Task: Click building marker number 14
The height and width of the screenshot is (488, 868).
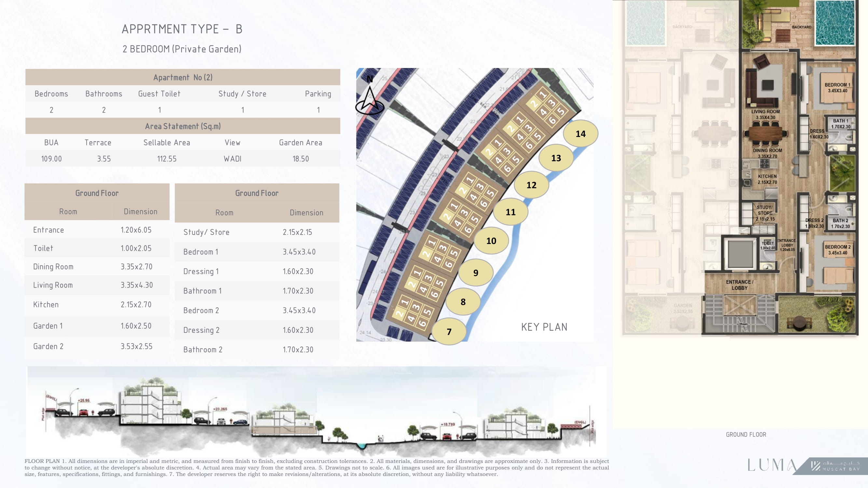Action: (581, 134)
